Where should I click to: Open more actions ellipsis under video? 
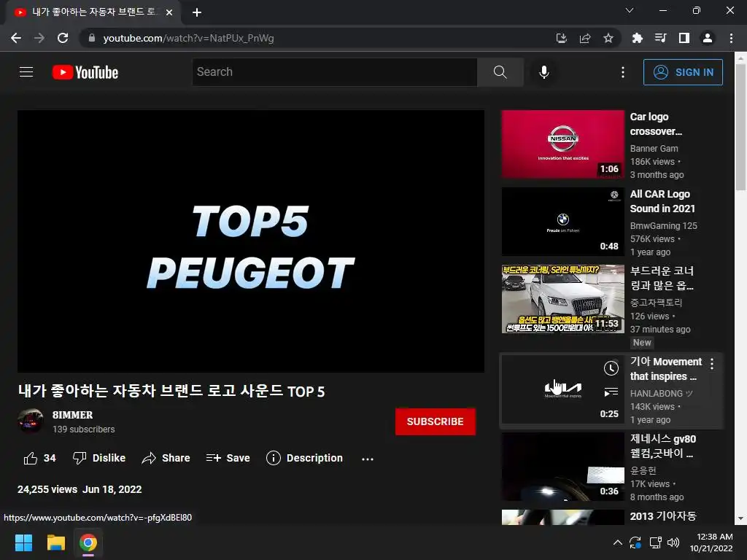coord(368,459)
